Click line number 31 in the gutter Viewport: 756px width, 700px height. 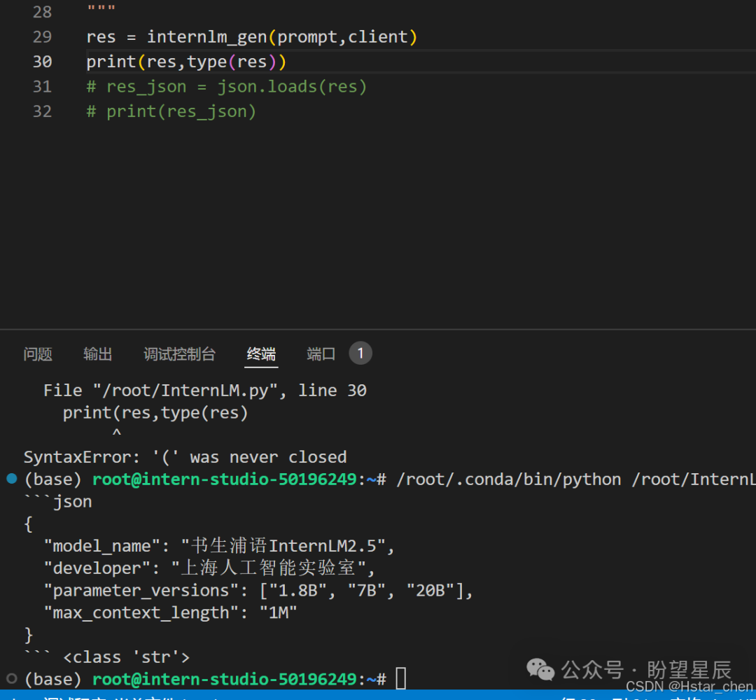click(x=42, y=87)
